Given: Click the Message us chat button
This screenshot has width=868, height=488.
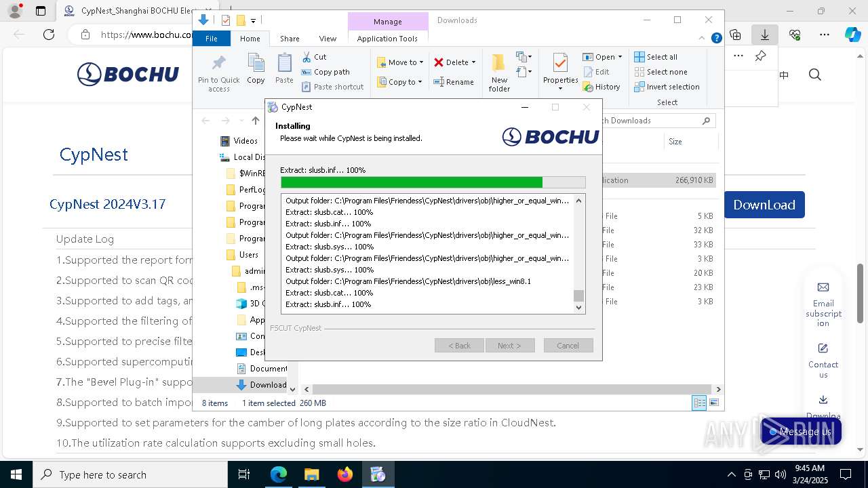Looking at the screenshot, I should click(x=801, y=432).
